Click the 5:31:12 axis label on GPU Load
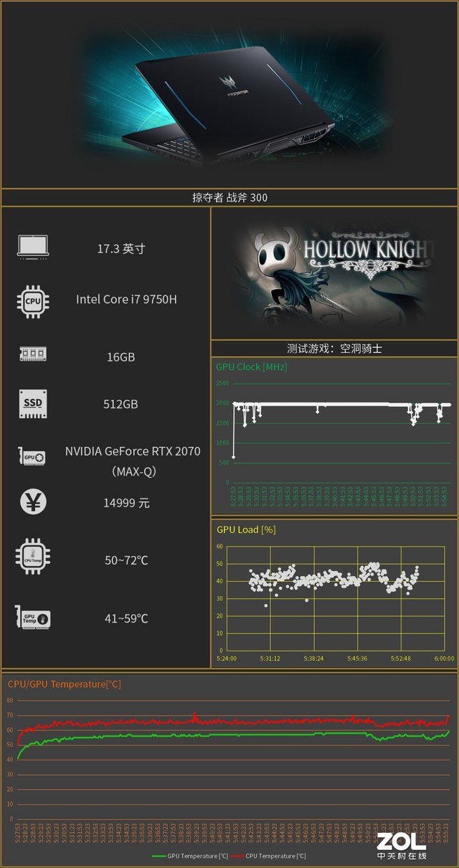Screen dimensions: 459x868 pos(270,658)
